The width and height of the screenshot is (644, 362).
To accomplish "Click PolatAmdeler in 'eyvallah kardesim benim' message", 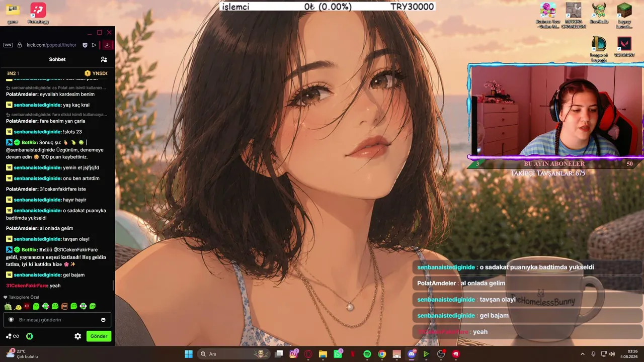I will pyautogui.click(x=22, y=94).
